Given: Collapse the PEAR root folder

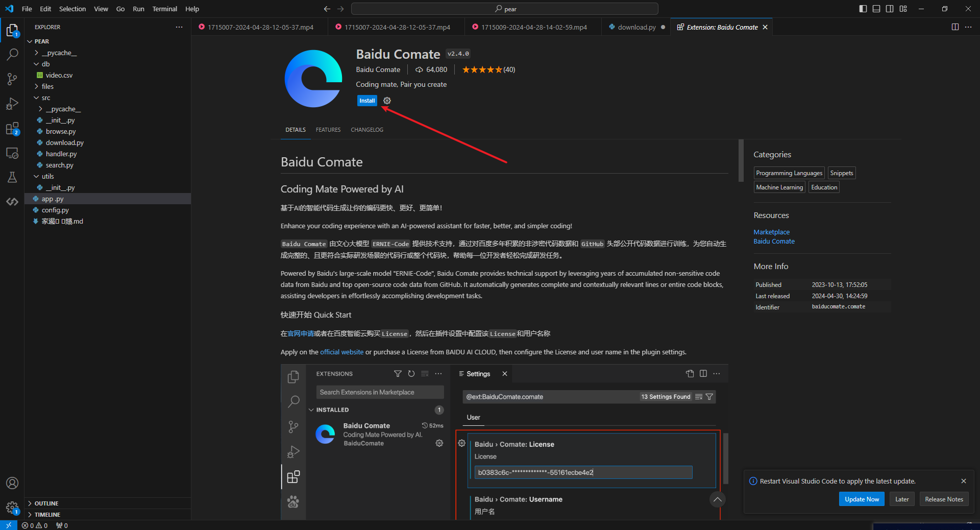Looking at the screenshot, I should pyautogui.click(x=108, y=41).
